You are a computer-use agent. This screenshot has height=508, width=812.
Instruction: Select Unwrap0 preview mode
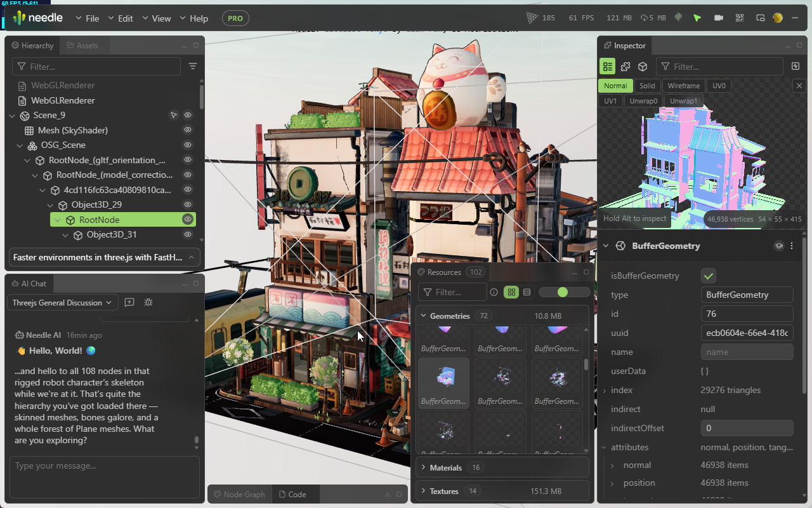[643, 101]
